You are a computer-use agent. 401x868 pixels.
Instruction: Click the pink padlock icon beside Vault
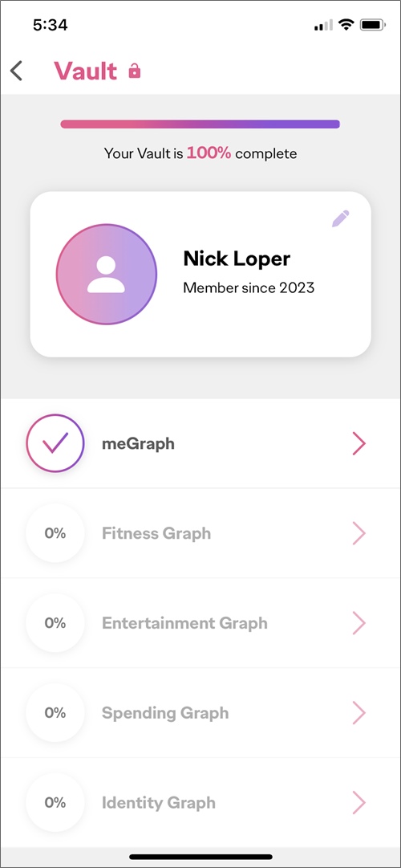pyautogui.click(x=135, y=71)
